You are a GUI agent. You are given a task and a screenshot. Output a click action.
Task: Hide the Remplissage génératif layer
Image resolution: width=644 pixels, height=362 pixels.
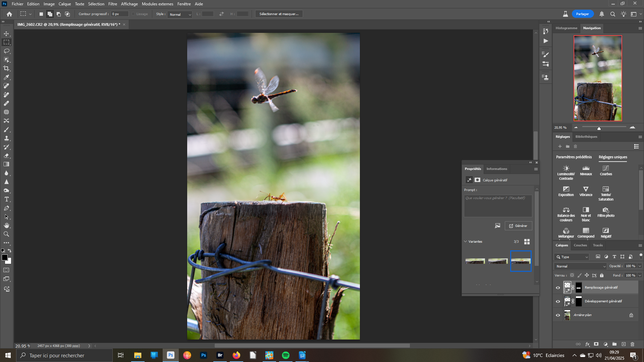click(558, 288)
